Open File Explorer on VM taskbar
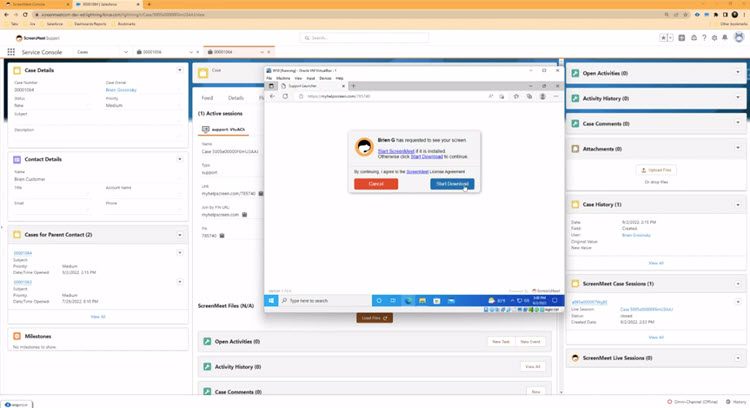Image resolution: width=750 pixels, height=408 pixels. 422,300
